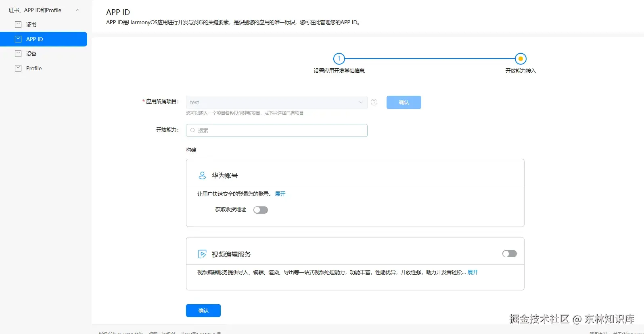Click the 构建 section heading
Image resolution: width=644 pixels, height=334 pixels.
point(191,150)
